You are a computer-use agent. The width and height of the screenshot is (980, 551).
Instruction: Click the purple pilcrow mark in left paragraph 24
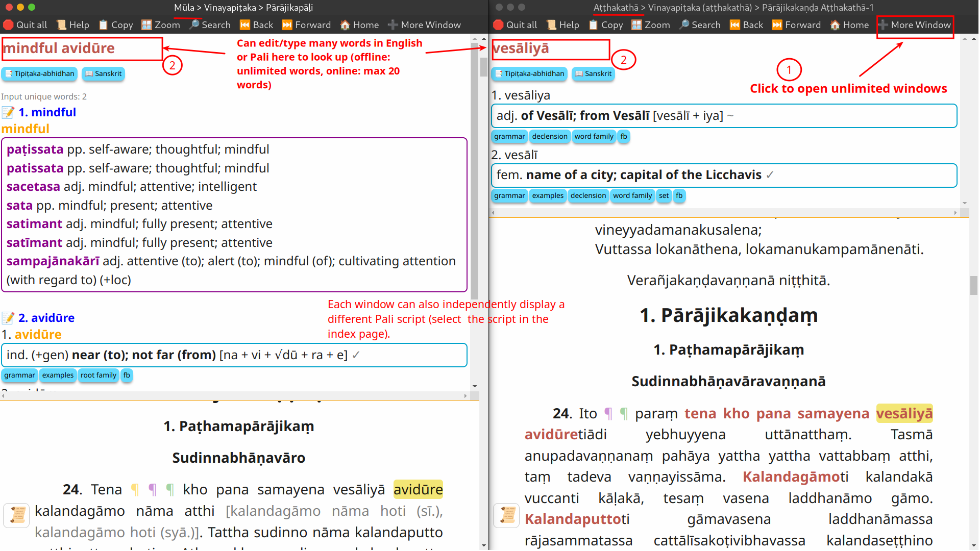click(152, 490)
